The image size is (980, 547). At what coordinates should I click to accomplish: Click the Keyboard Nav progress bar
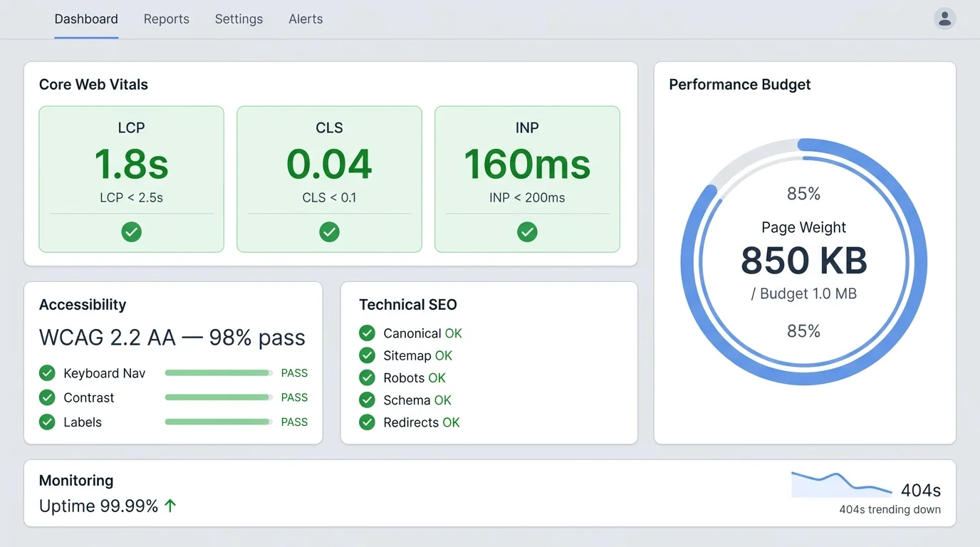click(x=219, y=373)
